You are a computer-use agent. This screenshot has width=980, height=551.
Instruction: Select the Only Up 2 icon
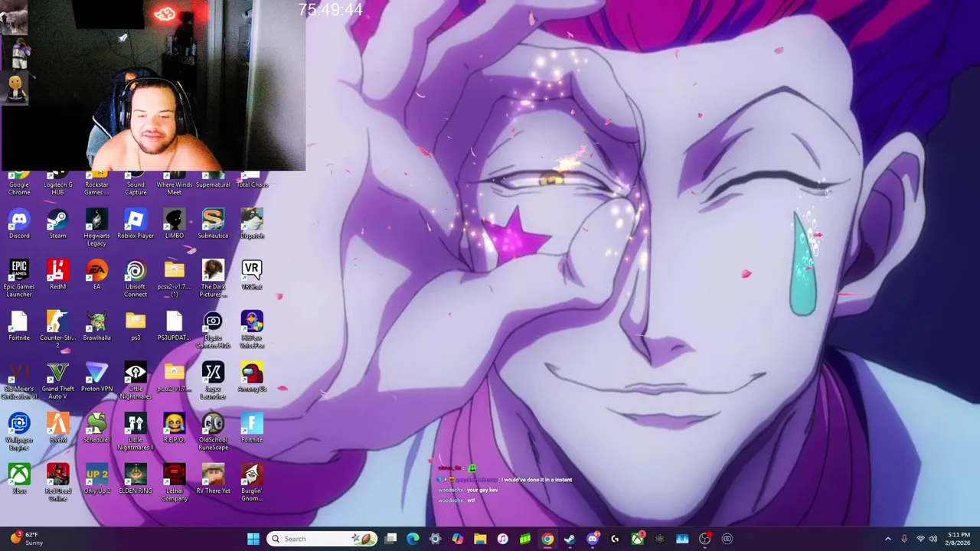click(96, 479)
